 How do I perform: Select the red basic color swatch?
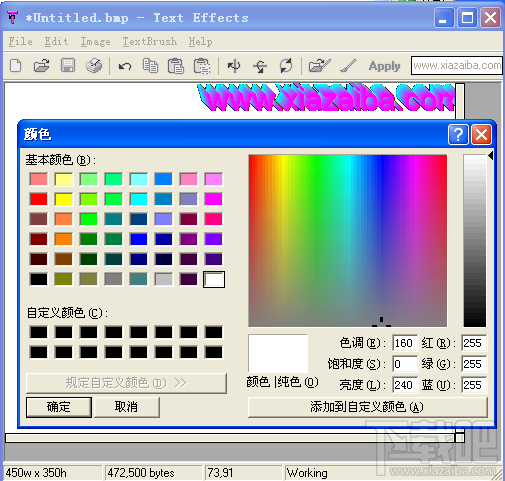[x=39, y=199]
